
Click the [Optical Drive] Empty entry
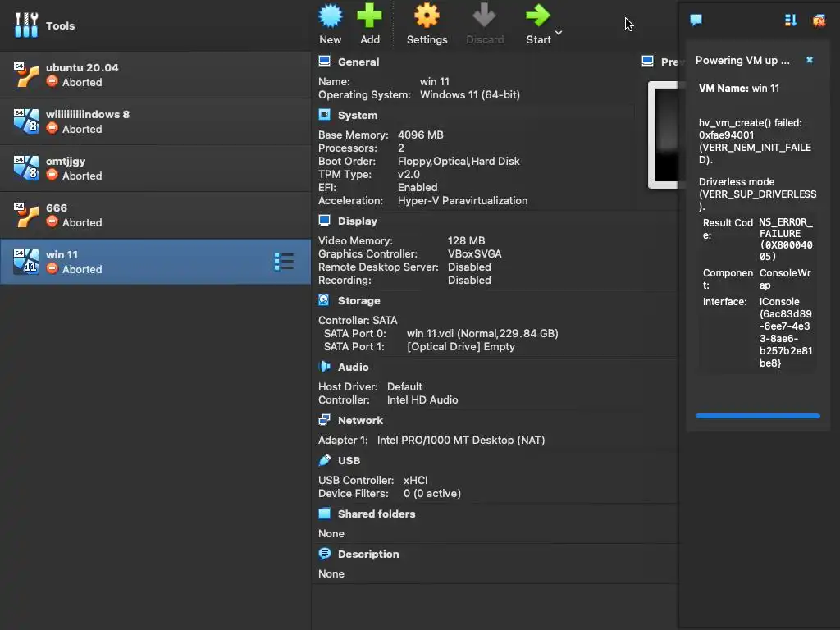461,347
